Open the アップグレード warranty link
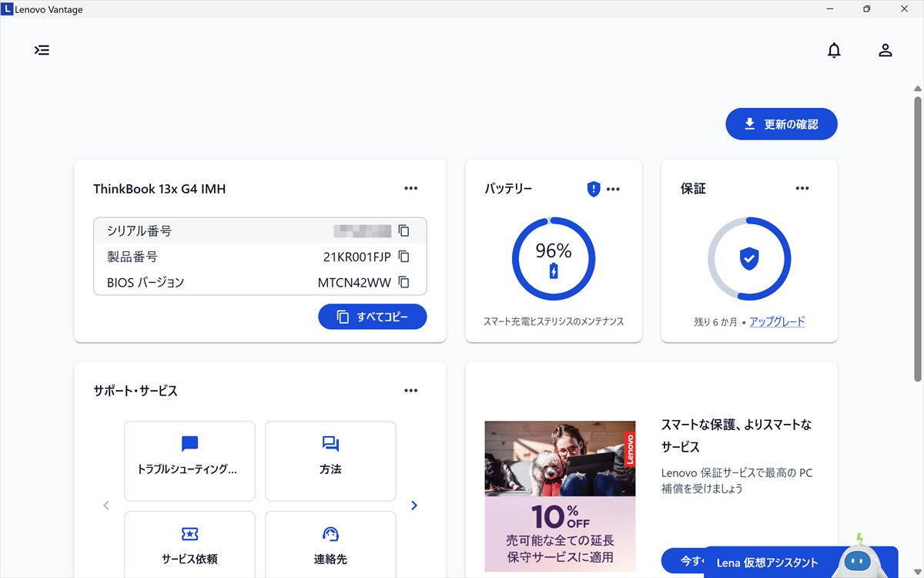 777,322
